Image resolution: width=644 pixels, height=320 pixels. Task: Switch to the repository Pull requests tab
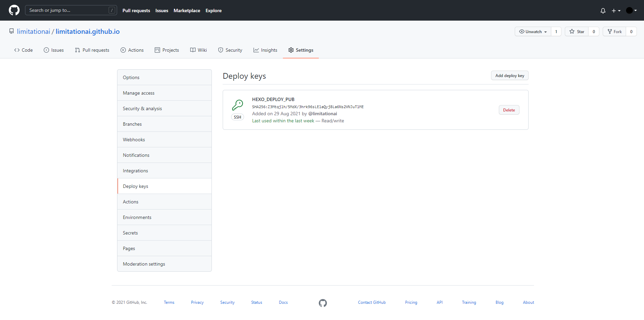point(92,50)
